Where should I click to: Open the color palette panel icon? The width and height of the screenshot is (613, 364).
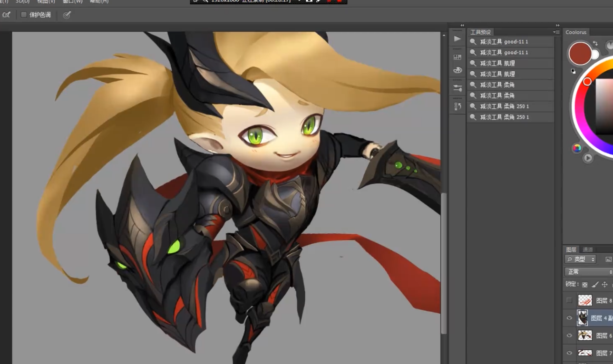[x=457, y=70]
